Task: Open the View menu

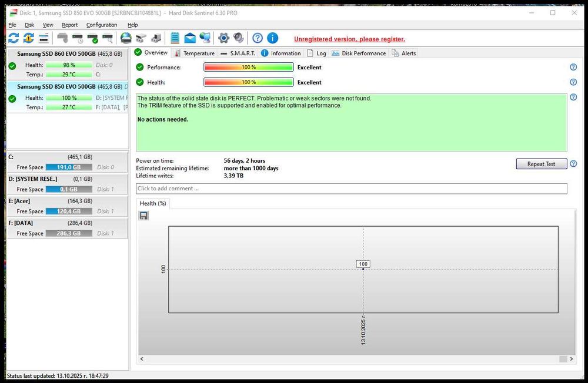Action: coord(48,25)
